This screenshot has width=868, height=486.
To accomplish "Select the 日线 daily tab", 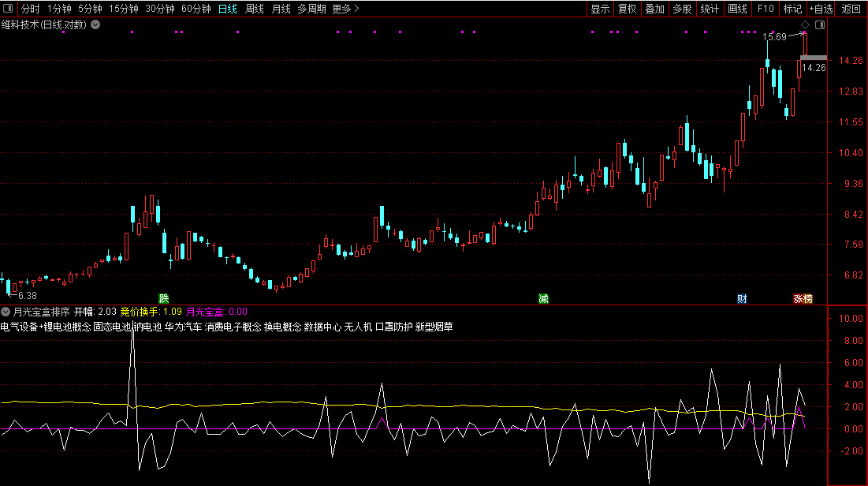I will coord(228,9).
